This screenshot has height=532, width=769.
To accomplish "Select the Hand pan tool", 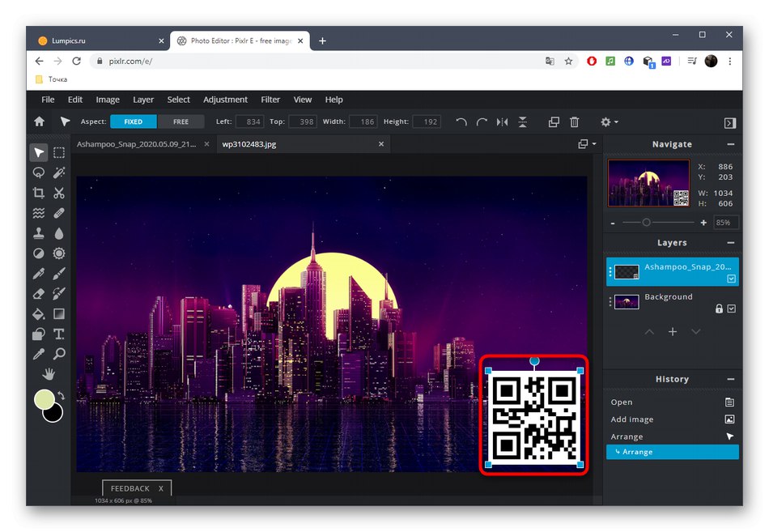I will [49, 374].
